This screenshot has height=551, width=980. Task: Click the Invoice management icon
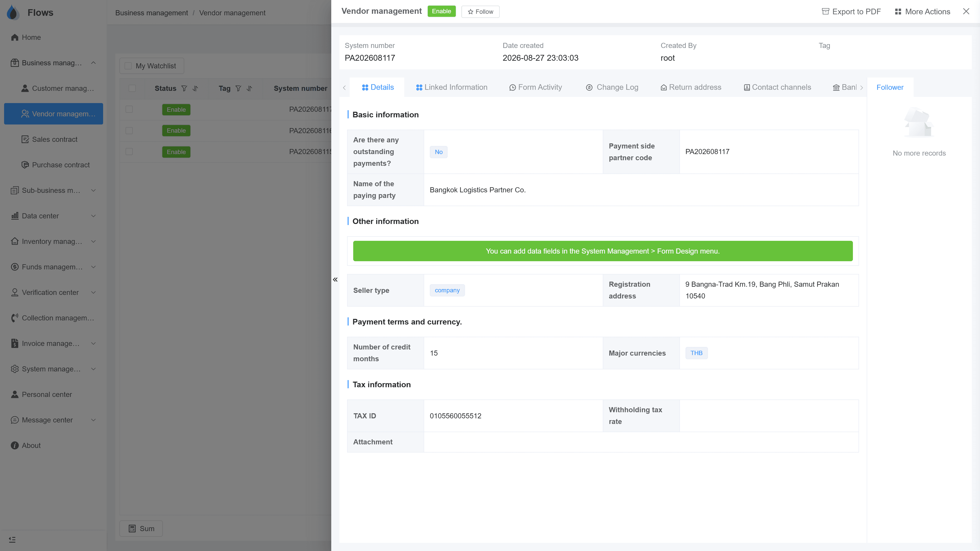tap(15, 343)
